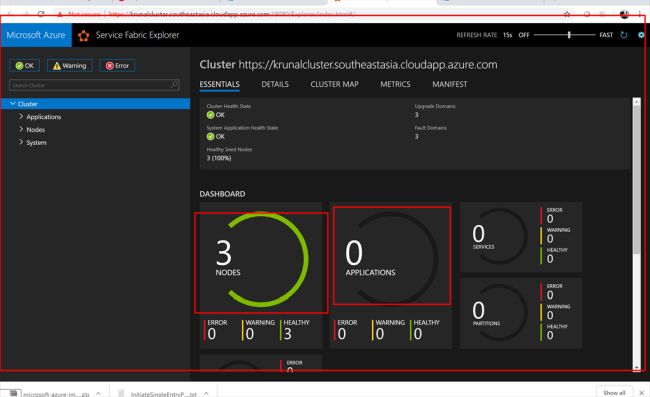Click the FAST end of refresh slider
Image resolution: width=650 pixels, height=397 pixels.
tap(606, 35)
